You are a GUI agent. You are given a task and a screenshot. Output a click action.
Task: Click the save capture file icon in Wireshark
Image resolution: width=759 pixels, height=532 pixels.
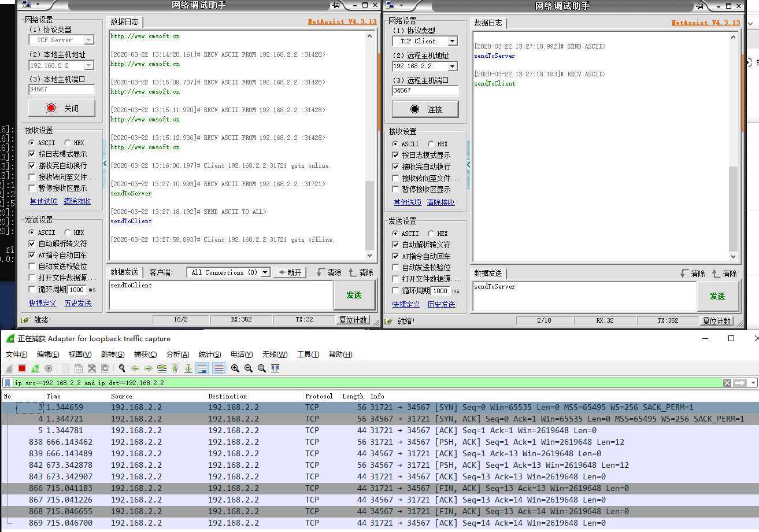tap(79, 368)
